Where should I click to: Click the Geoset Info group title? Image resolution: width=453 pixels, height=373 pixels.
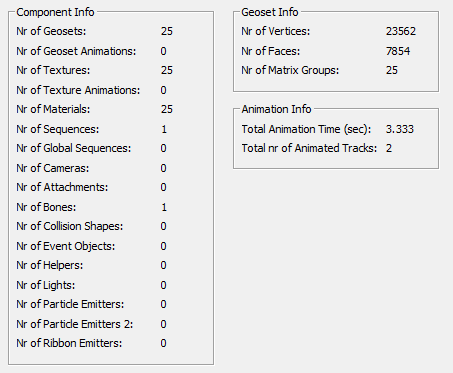coord(270,12)
